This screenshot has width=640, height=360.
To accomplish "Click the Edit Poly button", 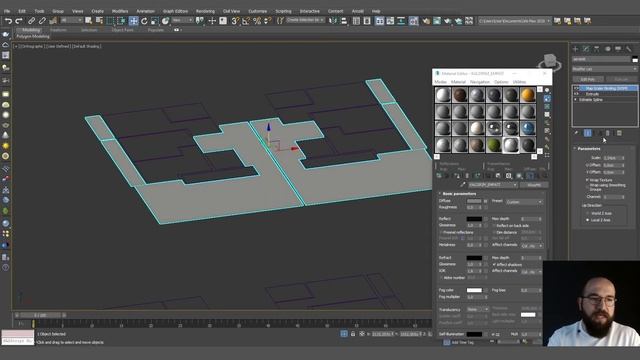I will coord(588,79).
